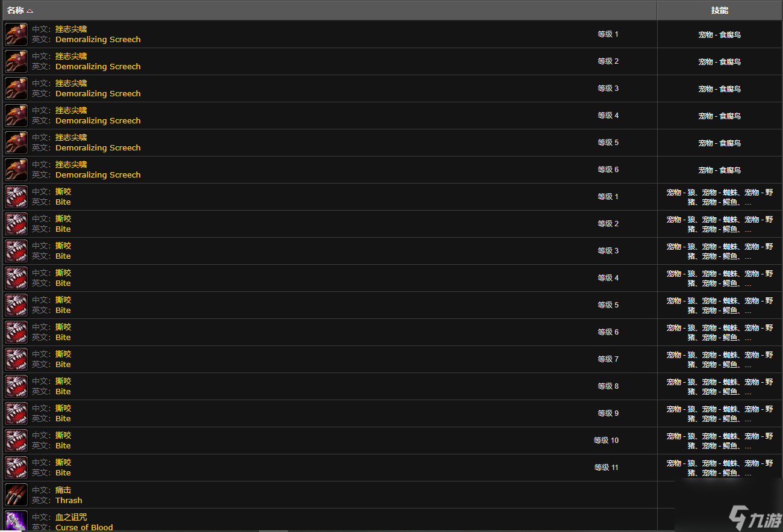Click Bite spell icon in level 11 row
The image size is (783, 532).
pos(16,468)
